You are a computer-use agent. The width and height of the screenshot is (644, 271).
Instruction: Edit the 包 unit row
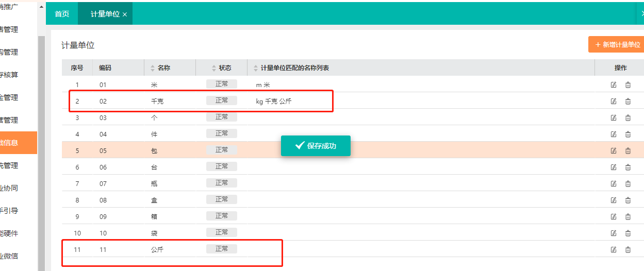coord(614,151)
